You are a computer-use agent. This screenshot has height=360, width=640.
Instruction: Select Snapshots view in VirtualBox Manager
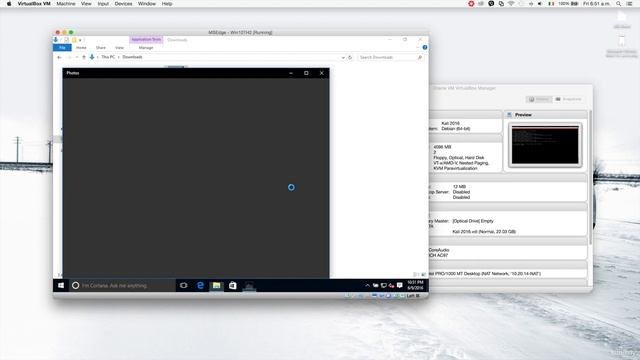[x=568, y=99]
